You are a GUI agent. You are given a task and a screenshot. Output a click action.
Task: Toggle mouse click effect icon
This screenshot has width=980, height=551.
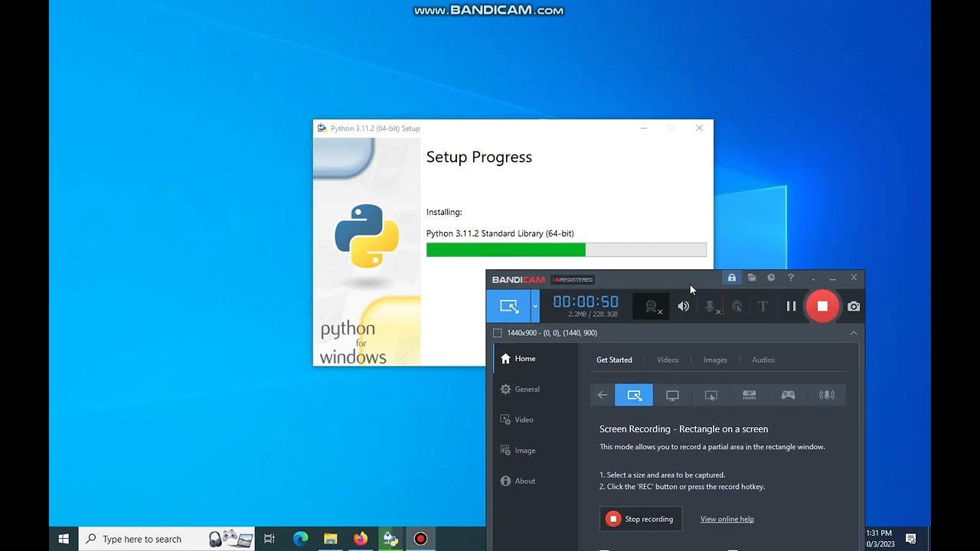point(737,306)
